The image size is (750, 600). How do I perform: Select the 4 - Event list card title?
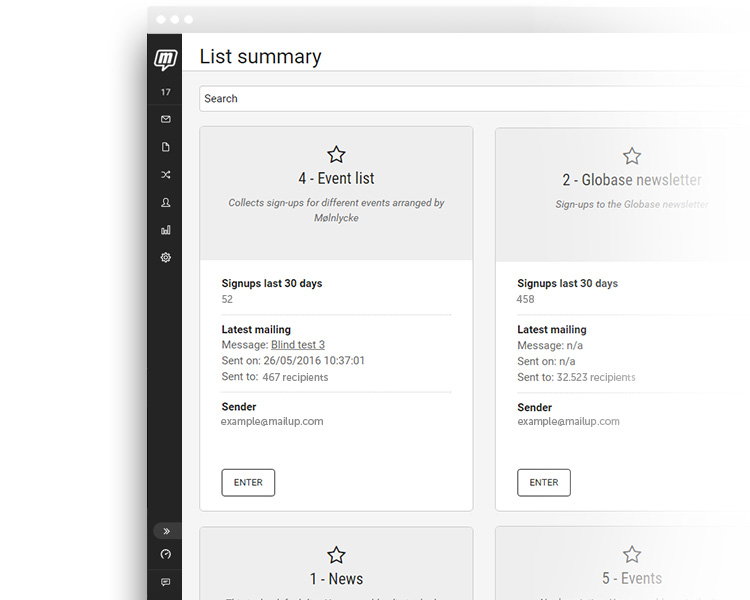[x=336, y=179]
